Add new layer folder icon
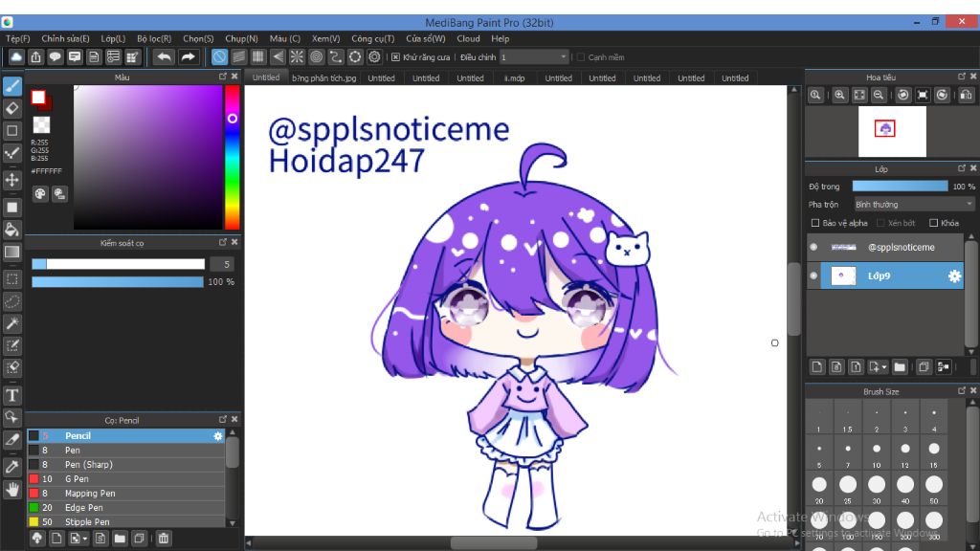The width and height of the screenshot is (980, 551). pos(900,366)
